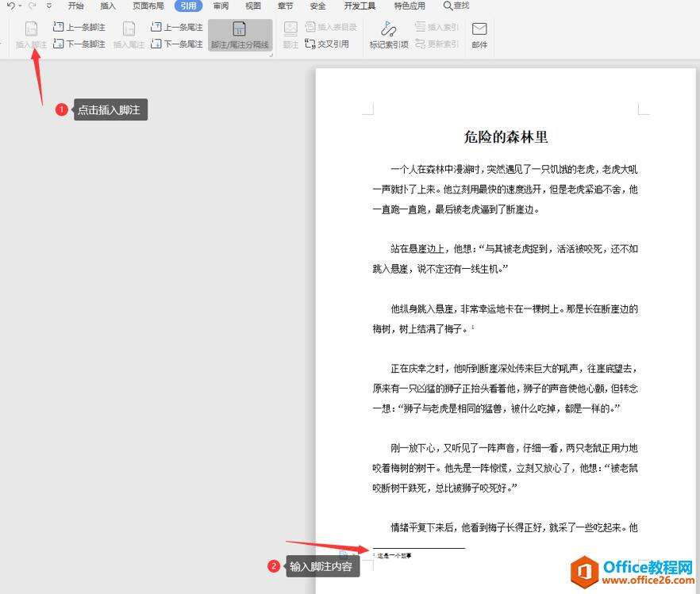This screenshot has height=594, width=700.
Task: Click the 插入尾注 (insert endnote) icon
Action: point(129,29)
